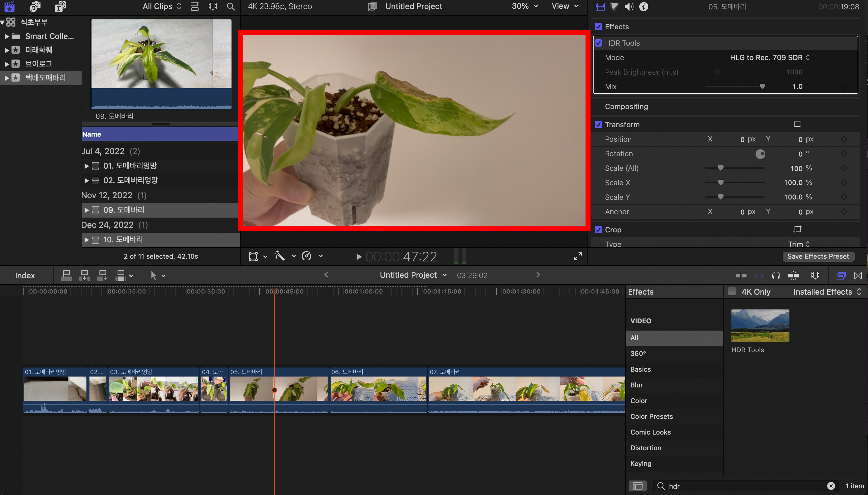Uncheck the Transform checkbox
The width and height of the screenshot is (868, 495).
coord(598,125)
